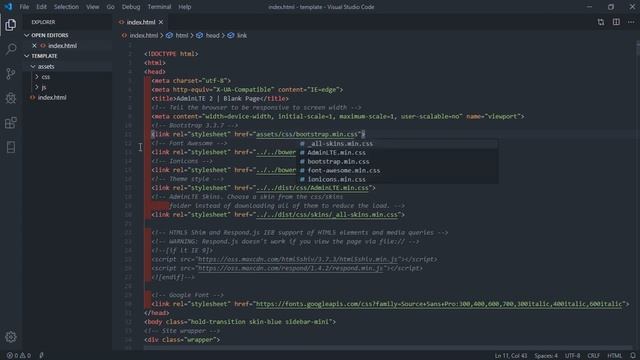Close index.html in Open Editors list
Viewport: 640px width, 360px height.
click(34, 46)
